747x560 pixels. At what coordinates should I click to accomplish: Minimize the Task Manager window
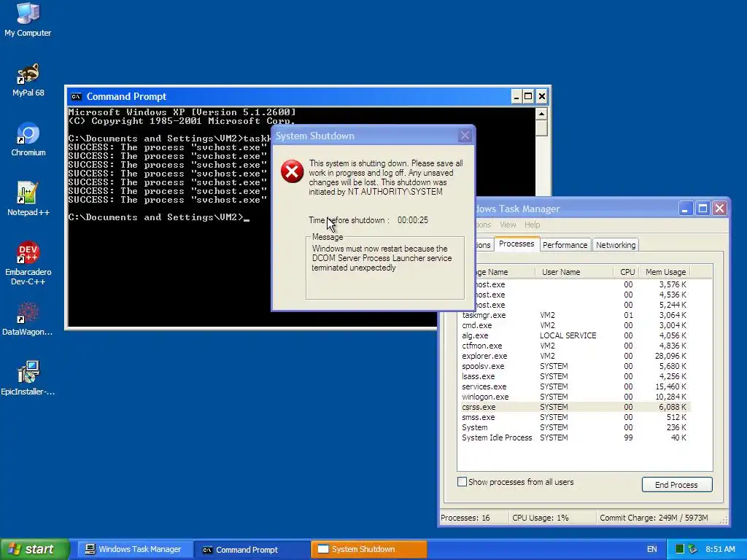click(x=685, y=209)
